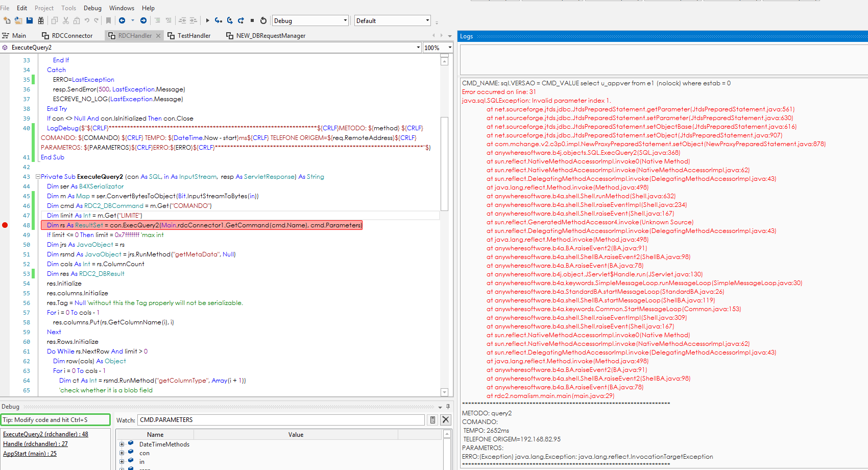Click into the Watch expression field
Viewport: 868px width, 470px height.
click(281, 420)
